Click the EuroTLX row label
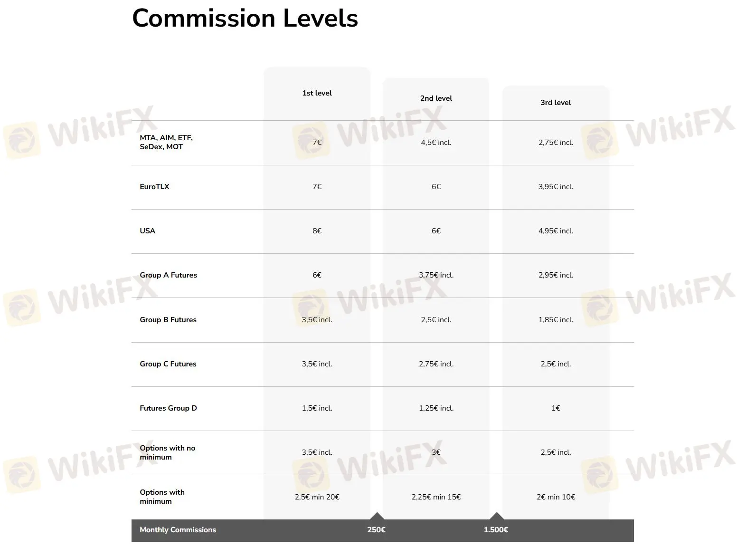The height and width of the screenshot is (547, 756). pyautogui.click(x=154, y=187)
